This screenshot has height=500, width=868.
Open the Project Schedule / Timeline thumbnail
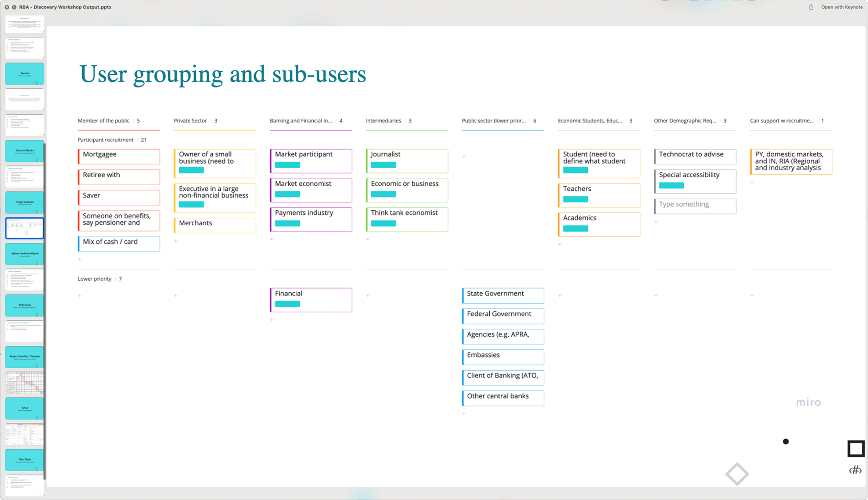[x=25, y=357]
